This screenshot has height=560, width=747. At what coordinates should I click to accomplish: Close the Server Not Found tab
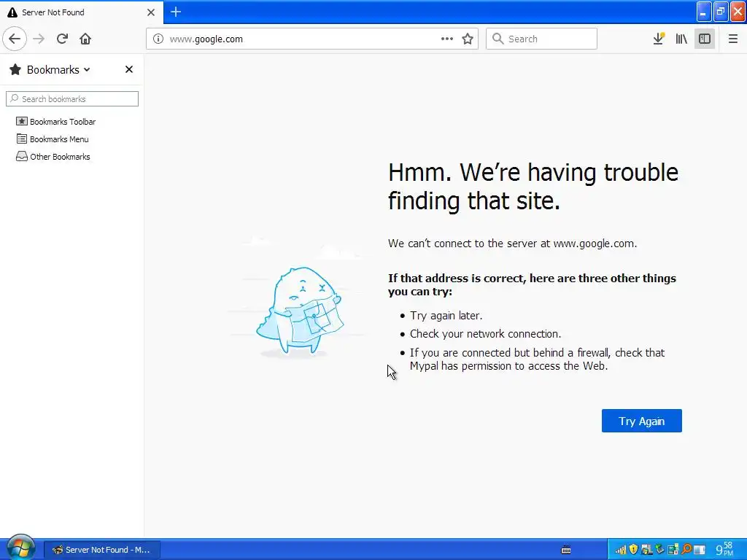151,12
